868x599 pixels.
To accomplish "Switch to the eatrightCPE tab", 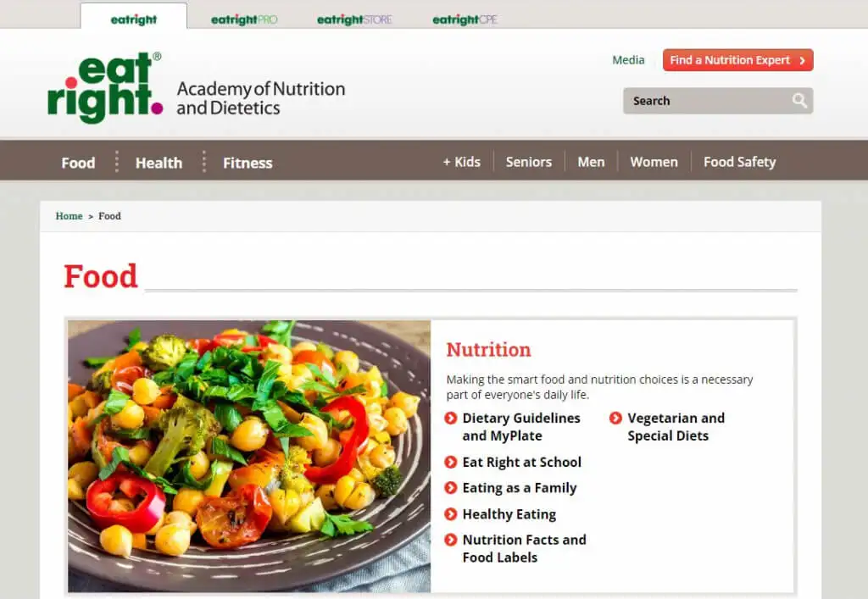I will (465, 19).
